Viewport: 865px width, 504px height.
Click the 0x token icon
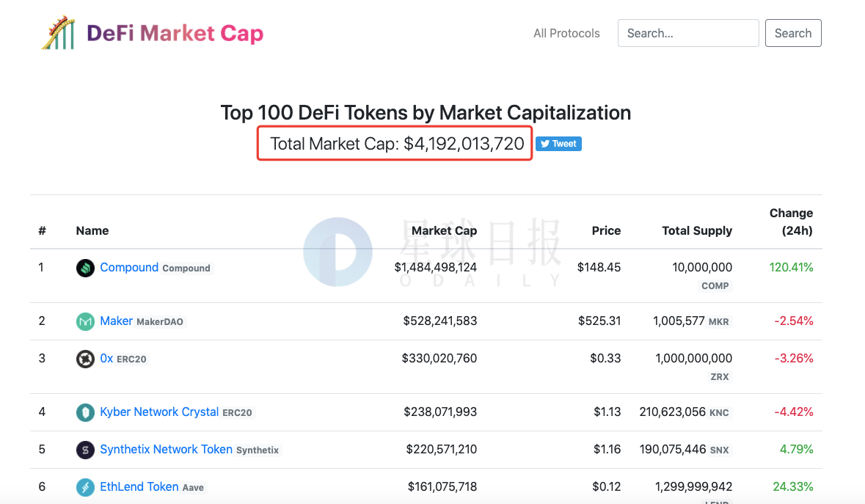click(85, 359)
